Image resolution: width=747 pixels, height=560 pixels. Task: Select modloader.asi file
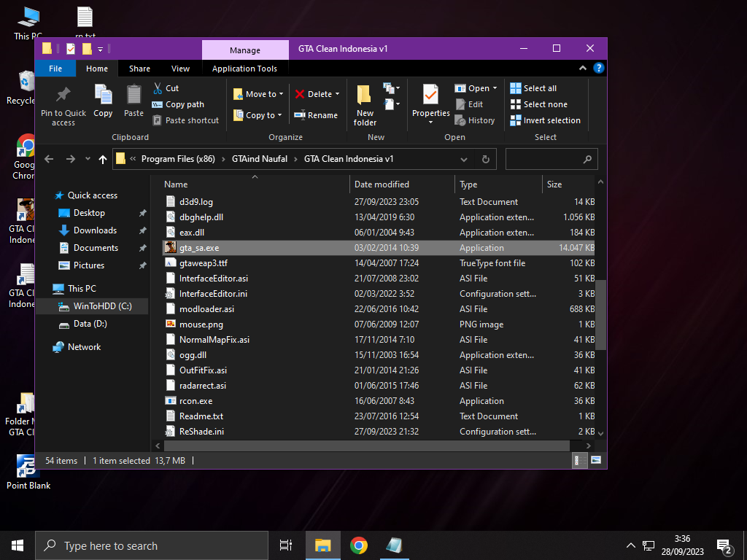coord(206,309)
